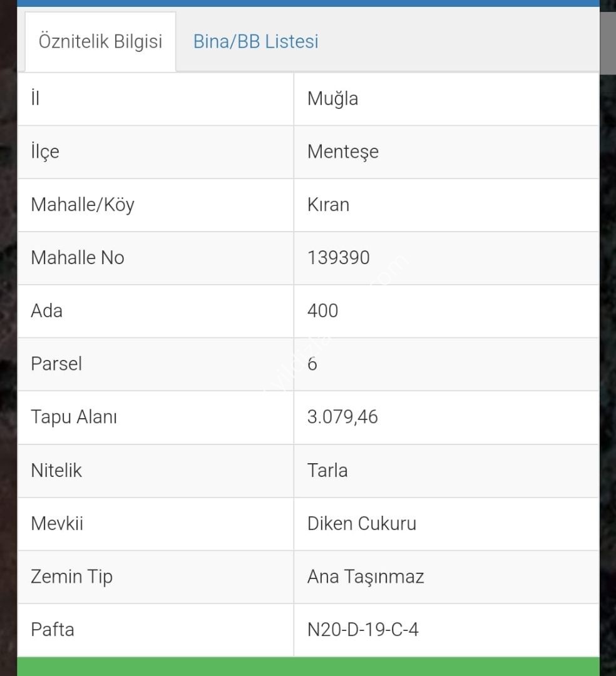
Task: Click the Tapu Alanı row label
Action: click(x=74, y=417)
